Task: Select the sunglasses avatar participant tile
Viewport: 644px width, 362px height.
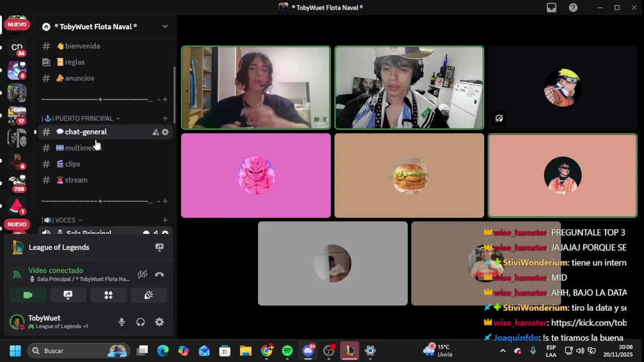Action: point(562,175)
